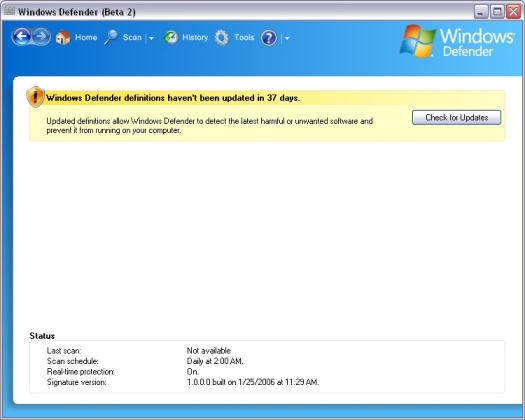This screenshot has width=525, height=420.
Task: Close the Windows Defender window
Action: coord(513,12)
